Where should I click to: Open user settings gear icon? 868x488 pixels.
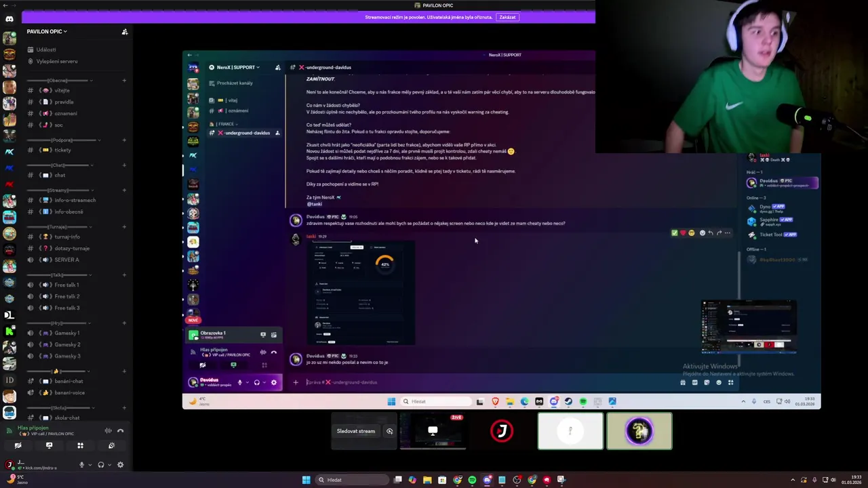[x=120, y=465]
